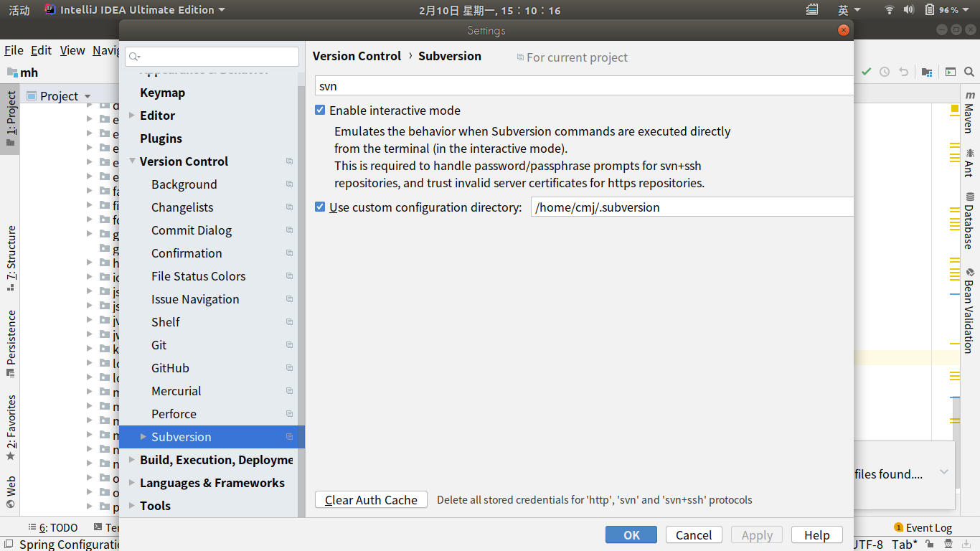Click the Cancel button

click(x=694, y=534)
